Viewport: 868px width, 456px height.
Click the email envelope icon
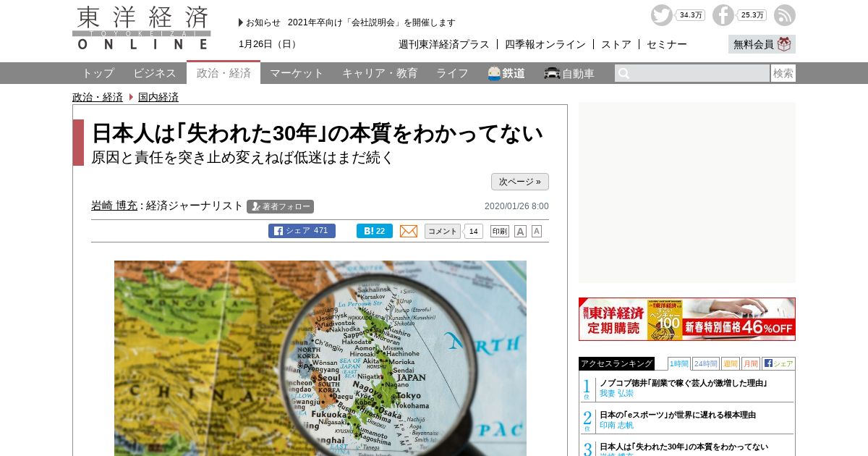click(x=409, y=231)
